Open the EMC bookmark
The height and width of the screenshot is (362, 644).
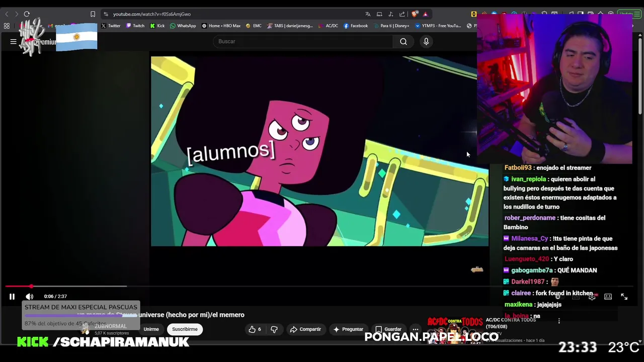(254, 26)
